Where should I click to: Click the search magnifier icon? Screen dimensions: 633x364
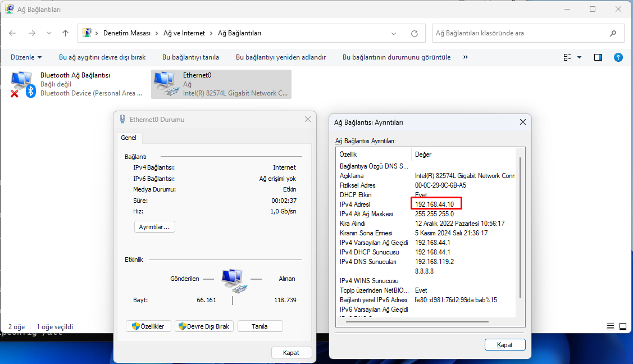pyautogui.click(x=613, y=33)
